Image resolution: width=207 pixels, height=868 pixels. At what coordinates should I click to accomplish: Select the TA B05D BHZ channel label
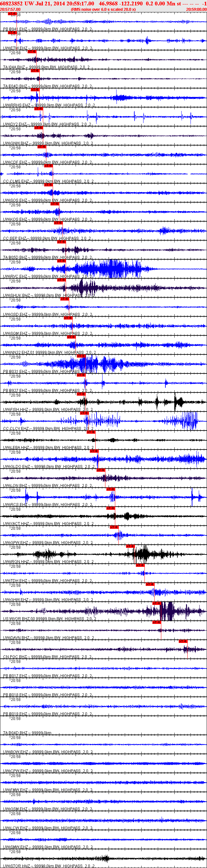tap(15, 257)
